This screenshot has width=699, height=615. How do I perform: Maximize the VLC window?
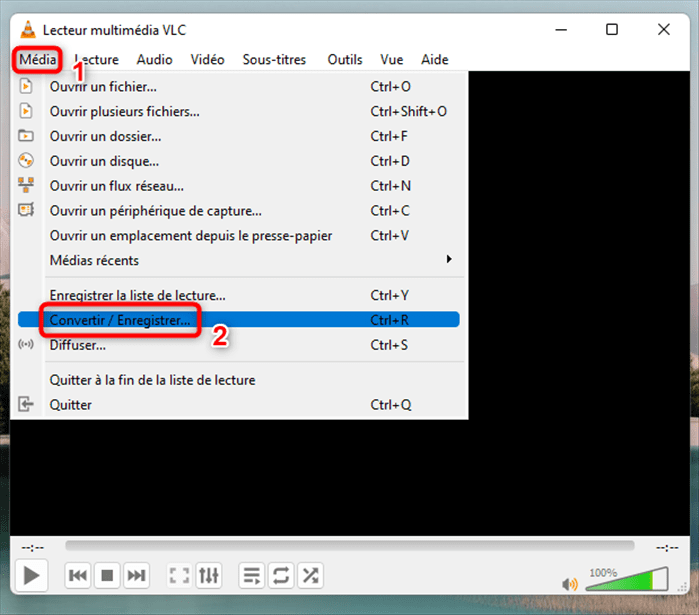coord(612,30)
